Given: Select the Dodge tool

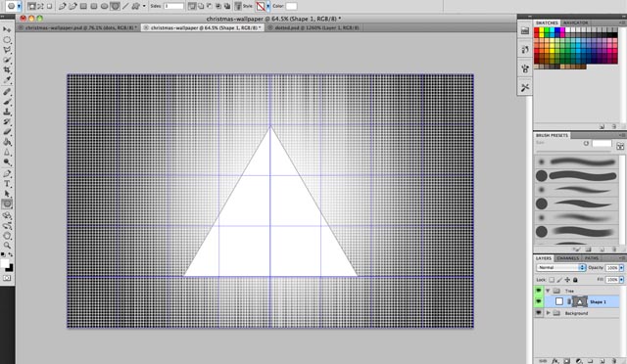Looking at the screenshot, I should click(7, 162).
